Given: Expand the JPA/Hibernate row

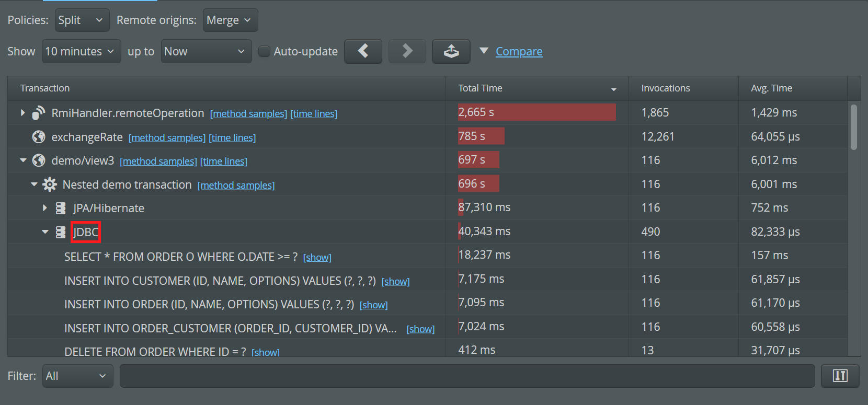Looking at the screenshot, I should click(45, 208).
